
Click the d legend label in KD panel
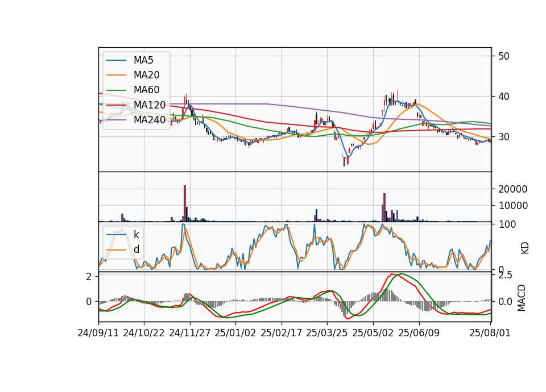pyautogui.click(x=136, y=249)
